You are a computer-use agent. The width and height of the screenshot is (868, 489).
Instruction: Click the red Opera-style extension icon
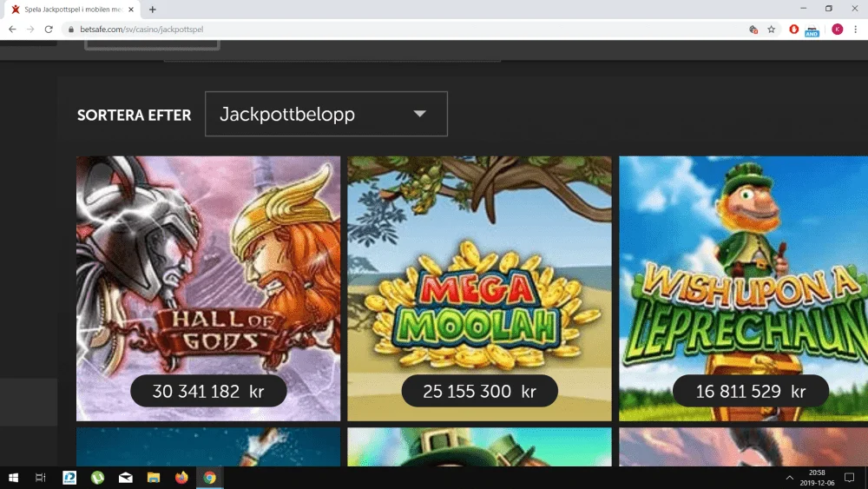(794, 30)
